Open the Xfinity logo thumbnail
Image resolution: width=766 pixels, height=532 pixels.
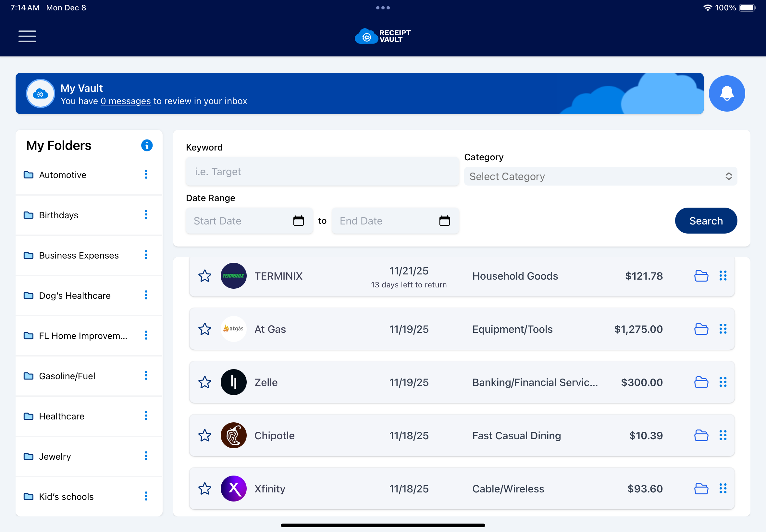point(233,489)
